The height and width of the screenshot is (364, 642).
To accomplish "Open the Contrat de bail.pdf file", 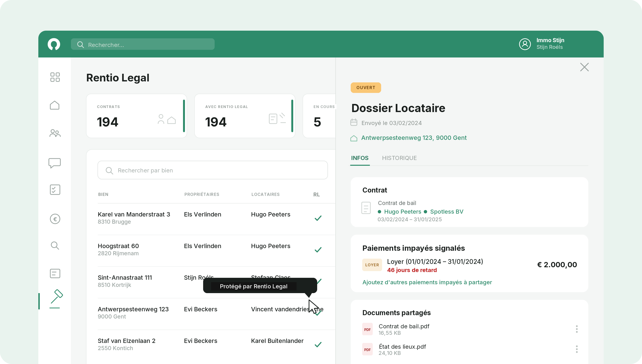I will (x=404, y=326).
